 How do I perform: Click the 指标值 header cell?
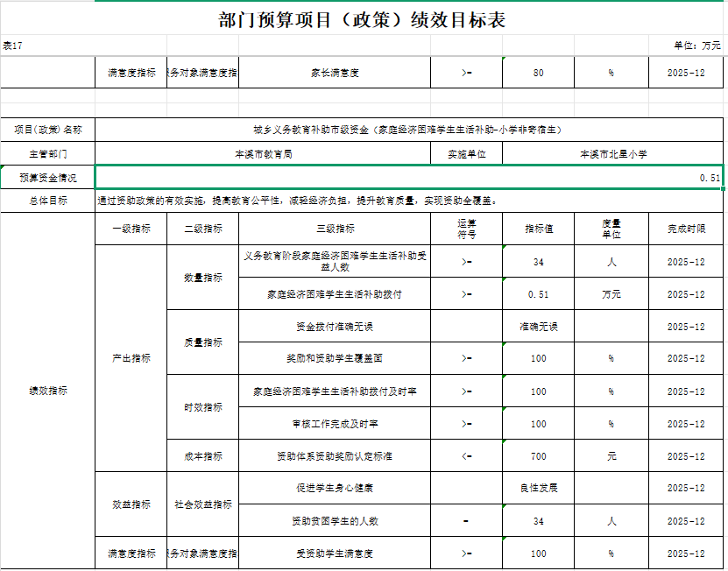[x=538, y=229]
